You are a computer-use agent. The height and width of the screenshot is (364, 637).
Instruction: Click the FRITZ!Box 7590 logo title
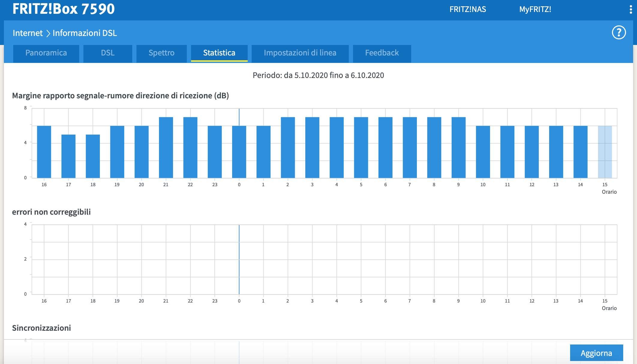click(x=64, y=9)
